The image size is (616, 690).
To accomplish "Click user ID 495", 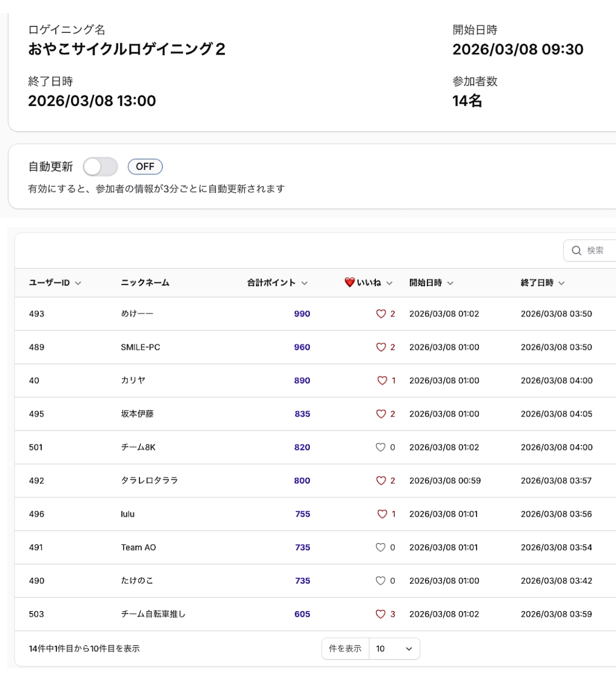I will [x=36, y=414].
